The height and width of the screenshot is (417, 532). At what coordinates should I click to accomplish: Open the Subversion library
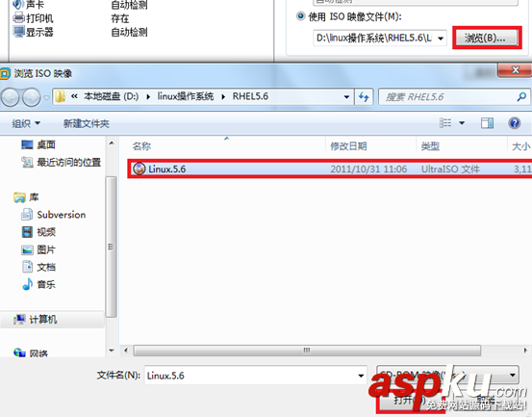54,215
